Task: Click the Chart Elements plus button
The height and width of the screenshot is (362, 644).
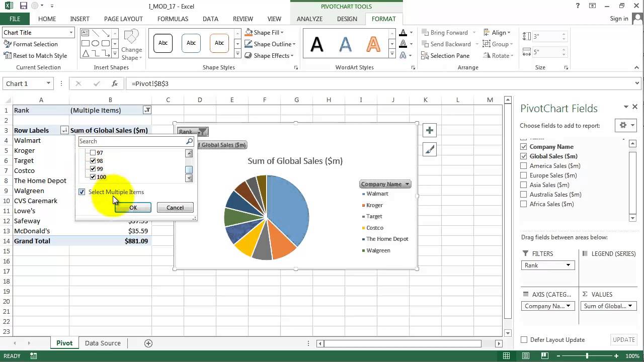Action: tap(429, 131)
